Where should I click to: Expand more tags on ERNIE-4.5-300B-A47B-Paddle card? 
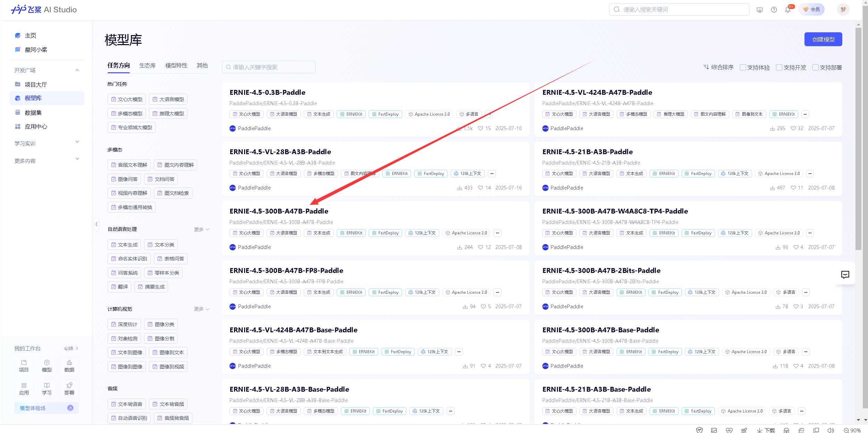click(x=498, y=233)
